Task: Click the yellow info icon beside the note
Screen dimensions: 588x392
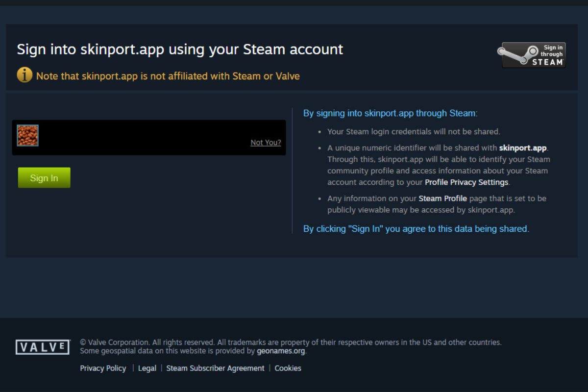Action: click(x=24, y=75)
